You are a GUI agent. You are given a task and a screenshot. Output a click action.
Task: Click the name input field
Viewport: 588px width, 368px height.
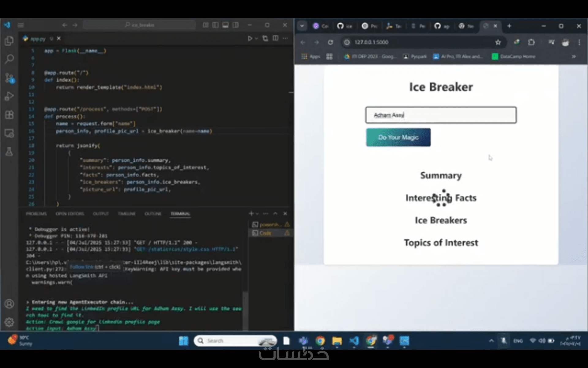(441, 115)
